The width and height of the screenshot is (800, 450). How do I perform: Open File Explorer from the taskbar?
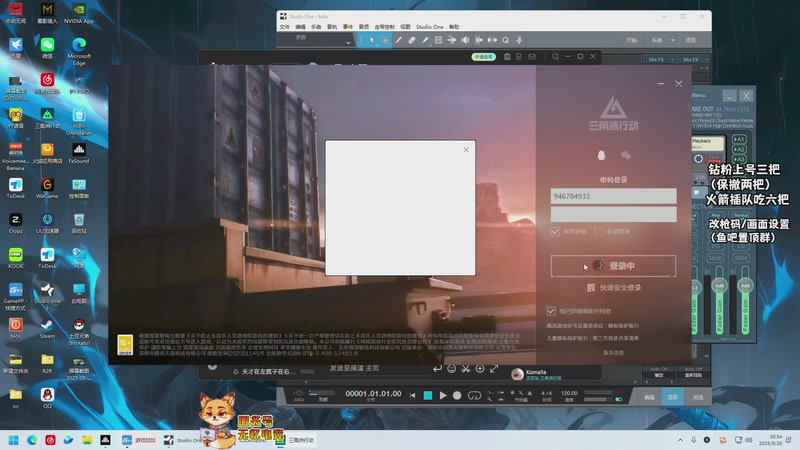87,440
